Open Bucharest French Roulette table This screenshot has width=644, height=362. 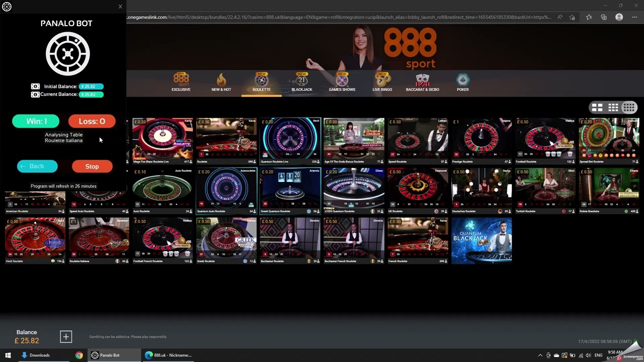pyautogui.click(x=354, y=240)
